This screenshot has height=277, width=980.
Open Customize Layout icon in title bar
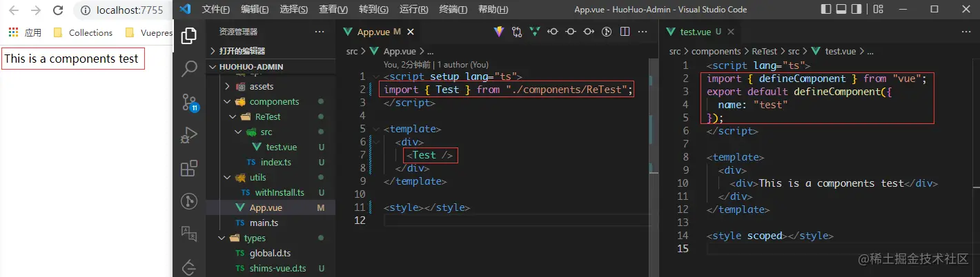click(x=878, y=10)
